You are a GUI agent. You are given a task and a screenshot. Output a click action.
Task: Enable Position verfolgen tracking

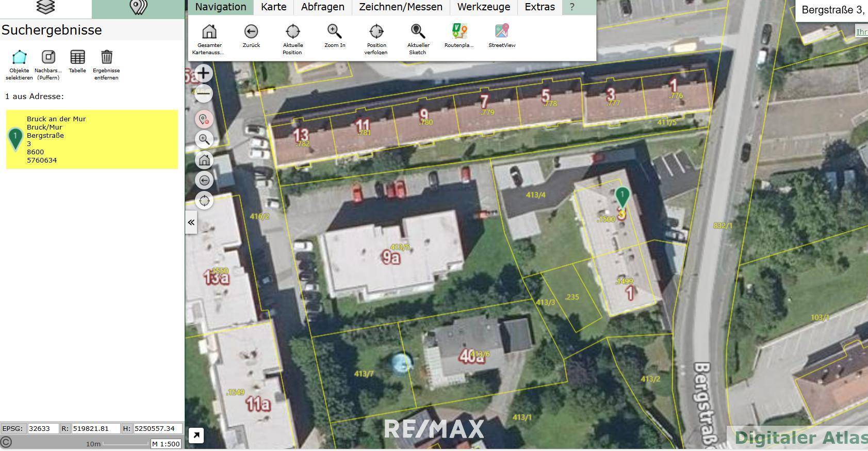tap(376, 39)
